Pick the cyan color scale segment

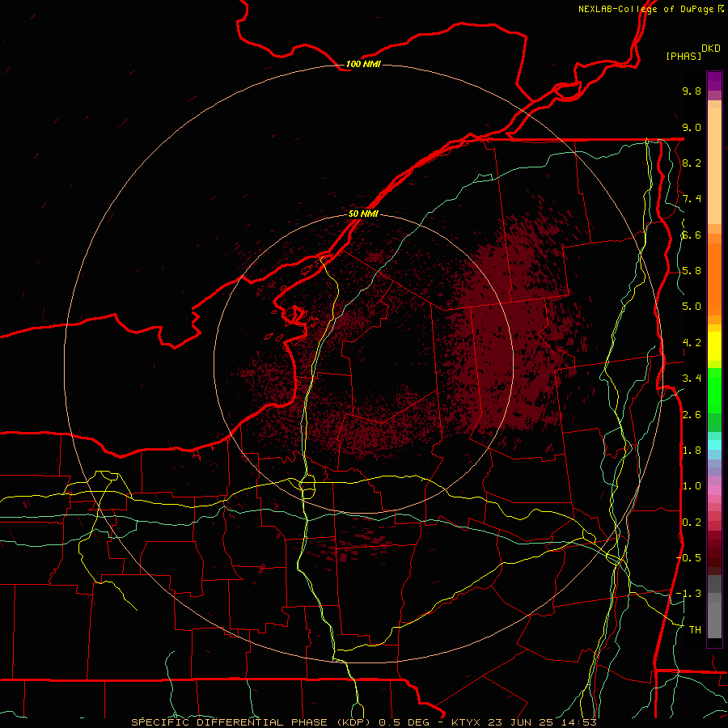714,444
